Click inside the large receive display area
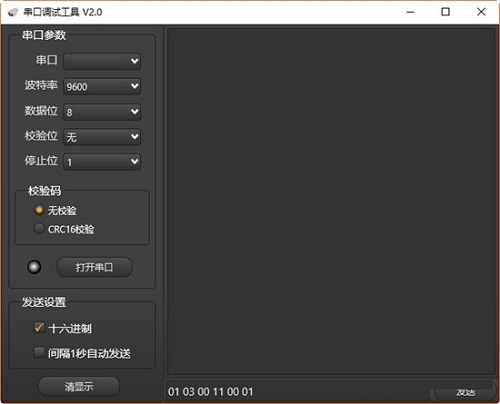 click(x=331, y=201)
